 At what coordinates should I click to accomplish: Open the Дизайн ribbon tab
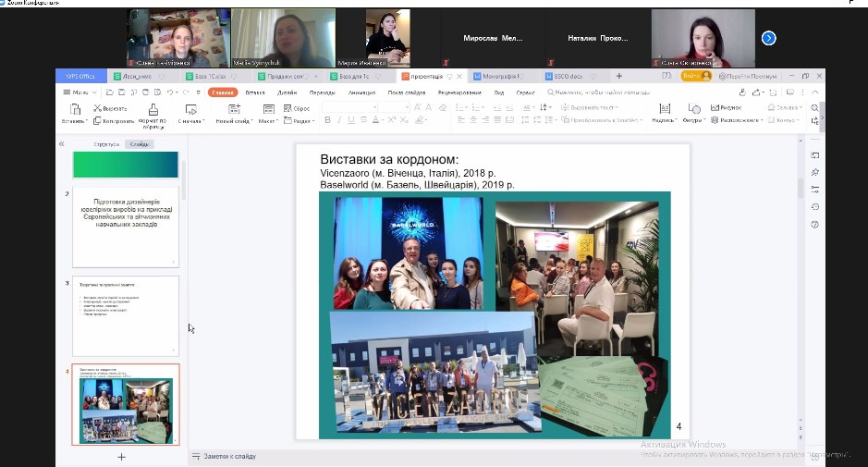tap(287, 92)
